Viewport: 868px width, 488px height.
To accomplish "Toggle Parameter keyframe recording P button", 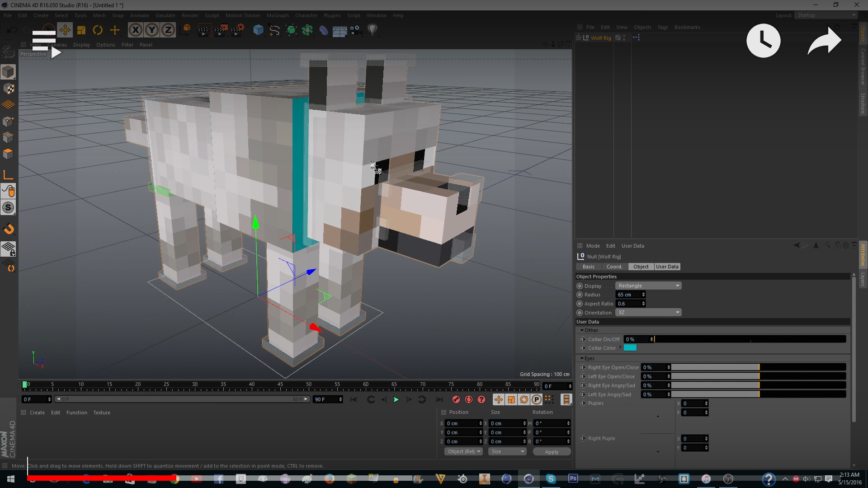I will (x=536, y=399).
